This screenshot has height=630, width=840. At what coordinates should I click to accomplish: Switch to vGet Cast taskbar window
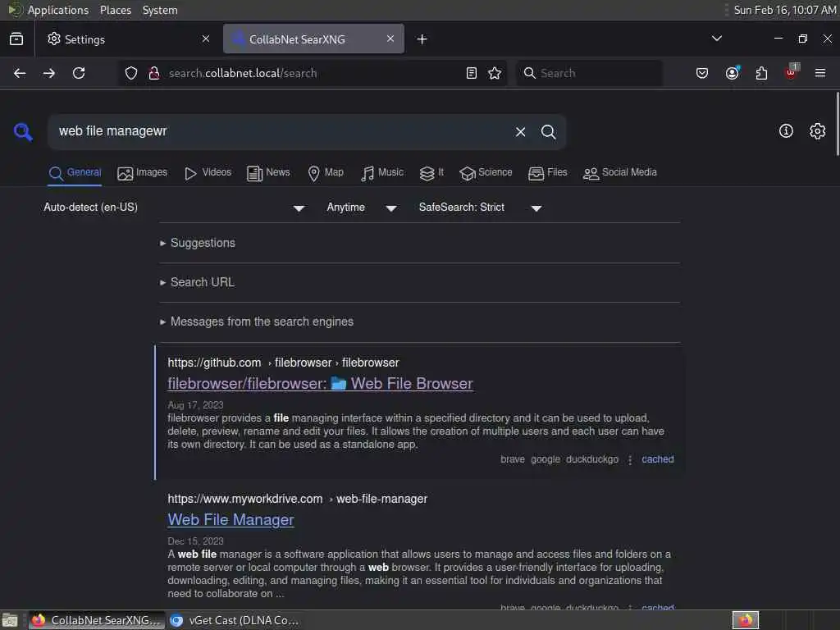tap(235, 620)
